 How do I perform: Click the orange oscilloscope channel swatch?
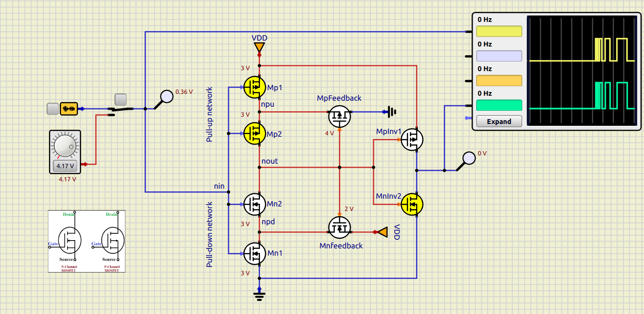tap(499, 81)
